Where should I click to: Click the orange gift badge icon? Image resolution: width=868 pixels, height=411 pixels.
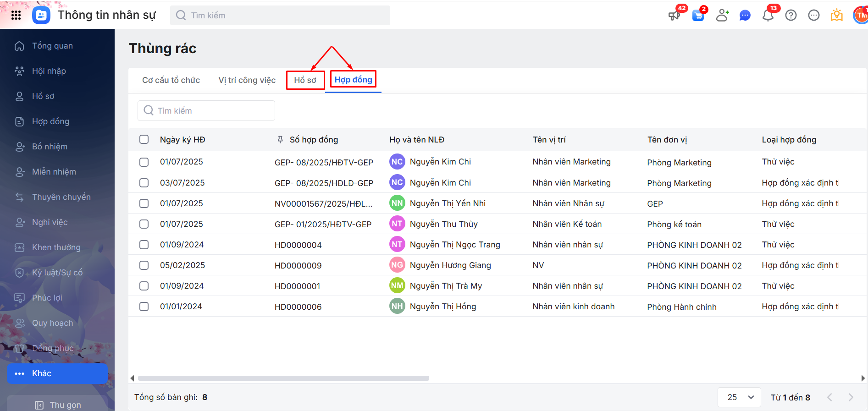coord(837,16)
